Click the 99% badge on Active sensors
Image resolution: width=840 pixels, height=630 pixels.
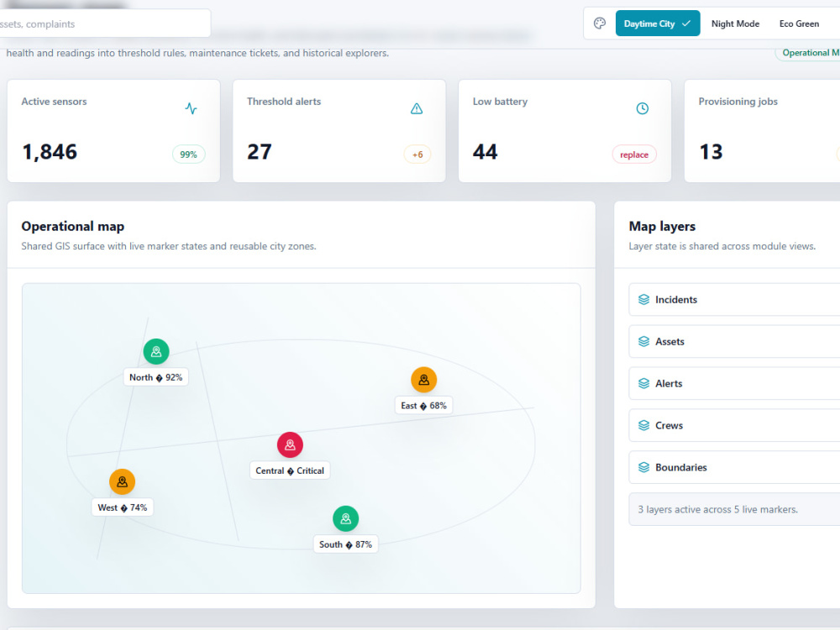[188, 155]
